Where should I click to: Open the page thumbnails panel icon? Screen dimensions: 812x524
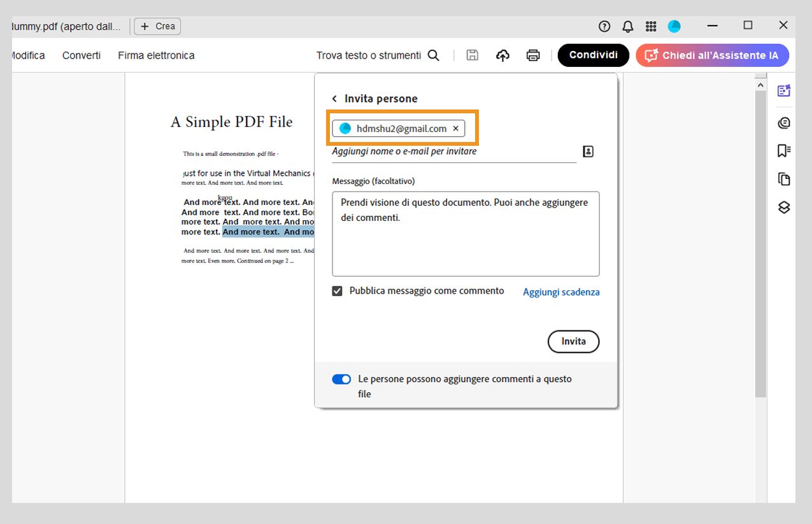click(784, 179)
